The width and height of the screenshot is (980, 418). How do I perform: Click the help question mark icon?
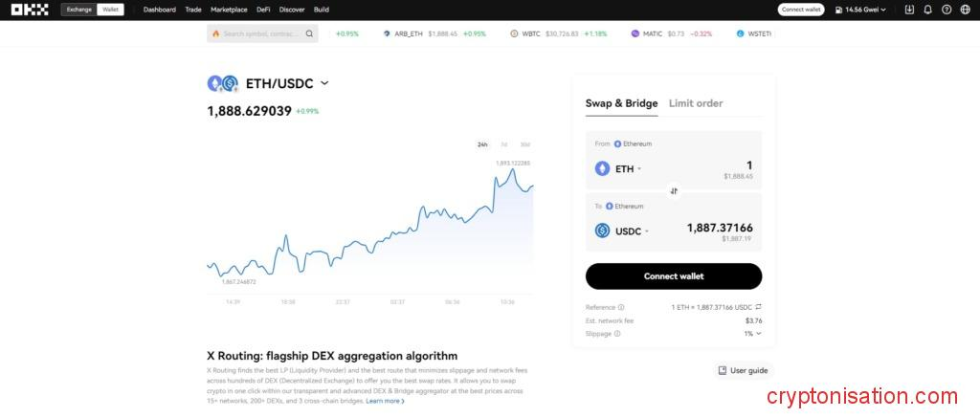[947, 10]
